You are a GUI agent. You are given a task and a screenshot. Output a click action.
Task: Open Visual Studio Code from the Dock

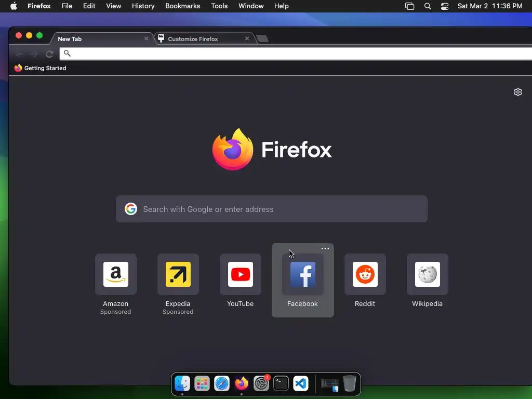(x=301, y=384)
